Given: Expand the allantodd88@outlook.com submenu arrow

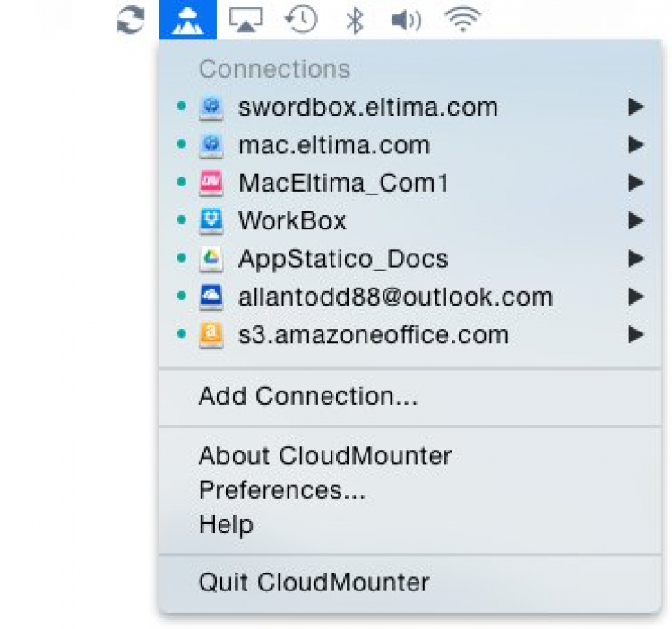Looking at the screenshot, I should click(636, 296).
